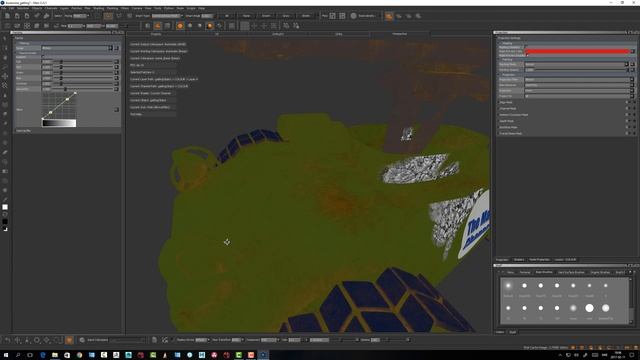This screenshot has height=360, width=640.
Task: Click the New project icon in top toolbar
Action: tap(7, 16)
